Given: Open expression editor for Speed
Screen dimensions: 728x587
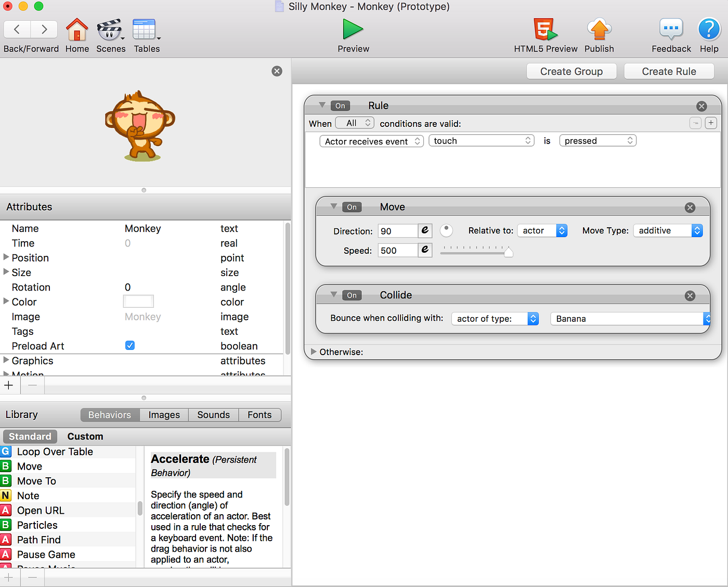Looking at the screenshot, I should pos(425,250).
